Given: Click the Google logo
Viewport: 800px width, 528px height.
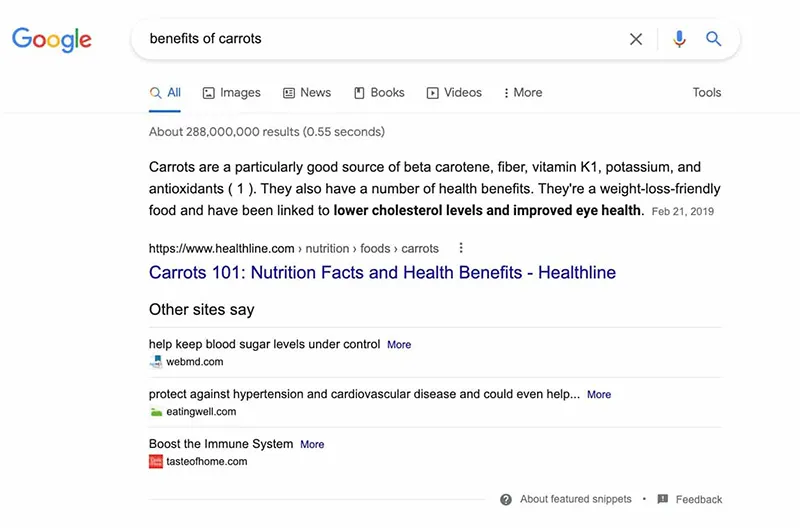Looking at the screenshot, I should click(x=52, y=39).
